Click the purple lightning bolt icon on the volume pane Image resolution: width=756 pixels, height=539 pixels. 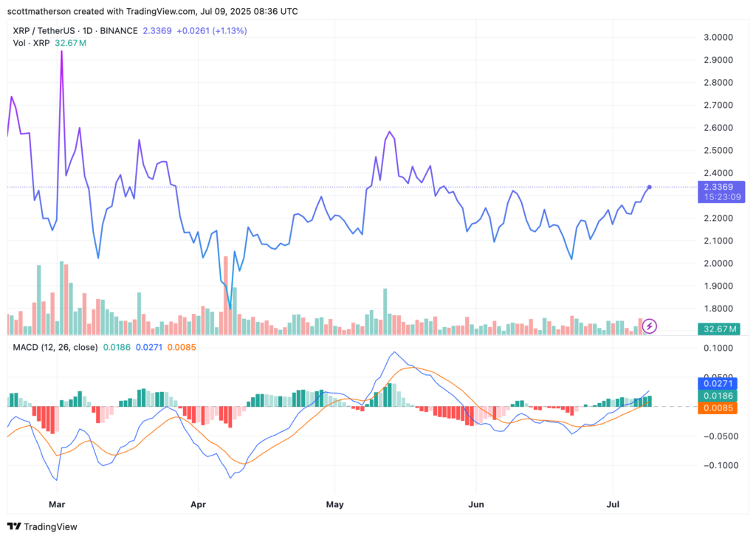(x=648, y=325)
